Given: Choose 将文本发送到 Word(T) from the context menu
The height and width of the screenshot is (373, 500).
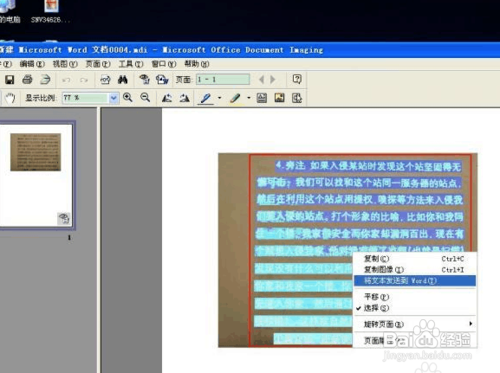Looking at the screenshot, I should tap(414, 281).
